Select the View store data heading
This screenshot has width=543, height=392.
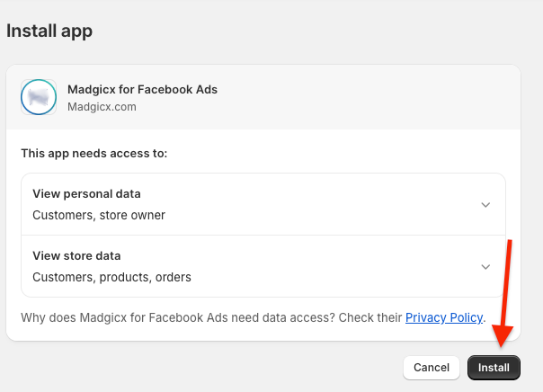pyautogui.click(x=76, y=256)
